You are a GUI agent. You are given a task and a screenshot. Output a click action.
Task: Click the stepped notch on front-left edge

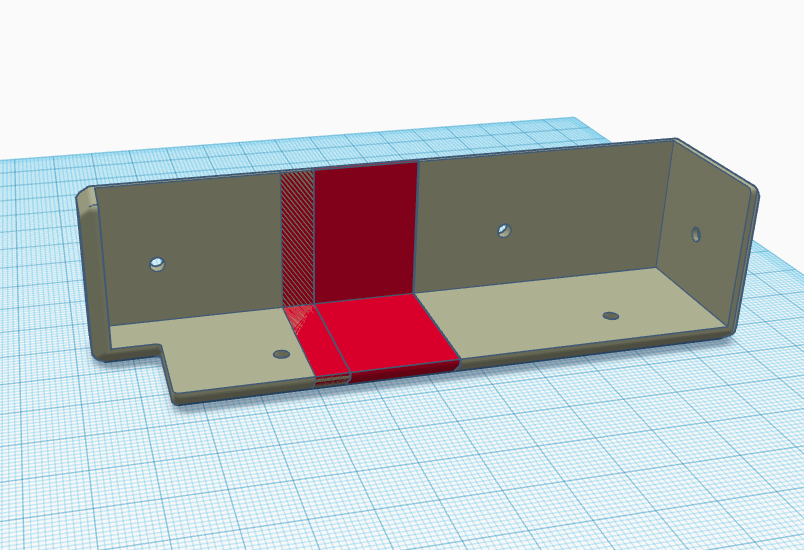pos(165,358)
